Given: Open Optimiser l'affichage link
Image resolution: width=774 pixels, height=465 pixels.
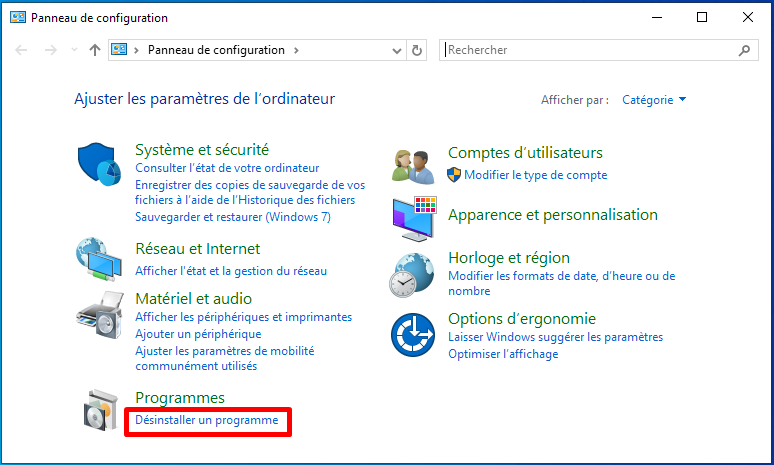Looking at the screenshot, I should (x=503, y=354).
